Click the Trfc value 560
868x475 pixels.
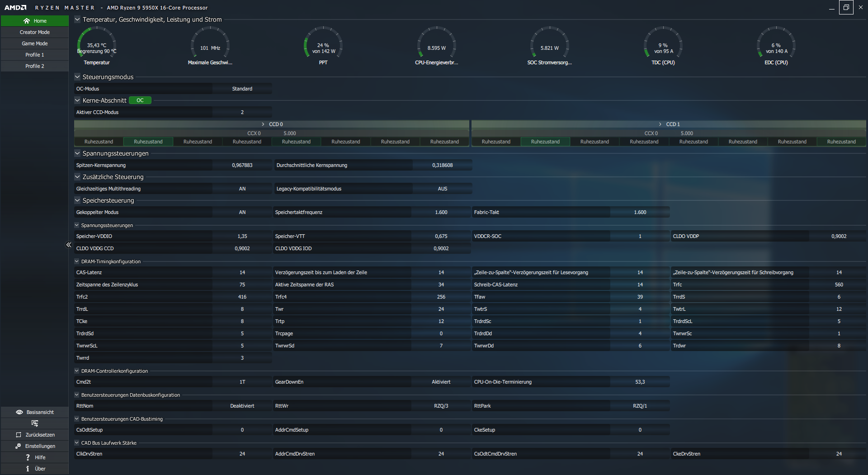coord(839,285)
